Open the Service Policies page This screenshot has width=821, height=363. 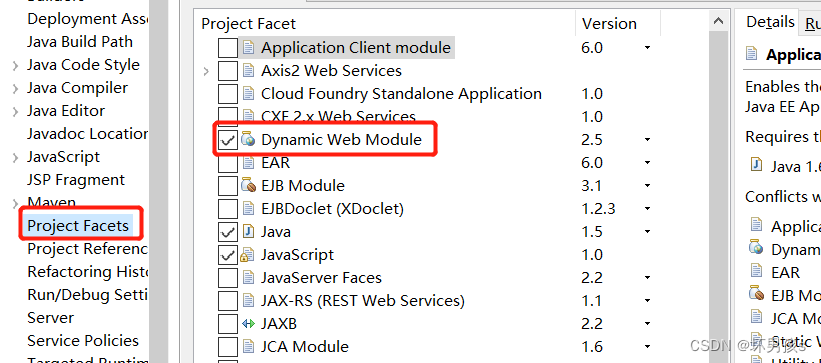click(83, 341)
